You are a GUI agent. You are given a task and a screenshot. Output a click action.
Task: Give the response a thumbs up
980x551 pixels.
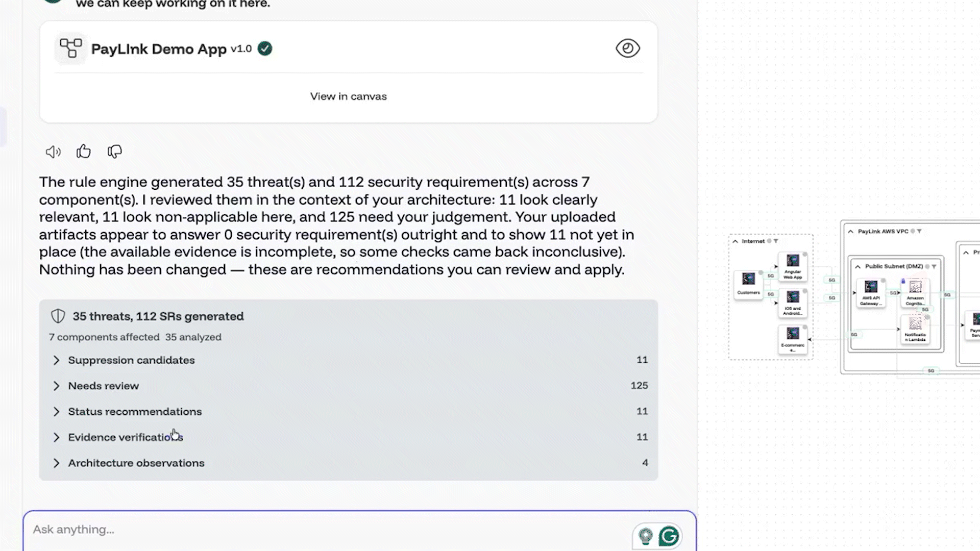pyautogui.click(x=84, y=152)
